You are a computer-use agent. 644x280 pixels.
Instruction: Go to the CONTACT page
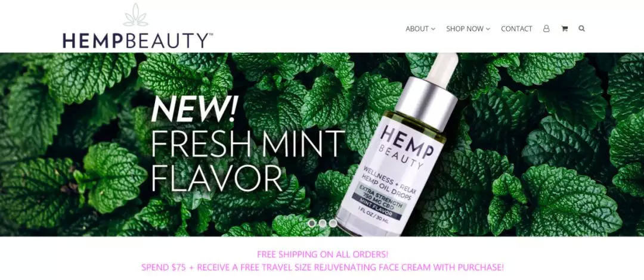516,29
